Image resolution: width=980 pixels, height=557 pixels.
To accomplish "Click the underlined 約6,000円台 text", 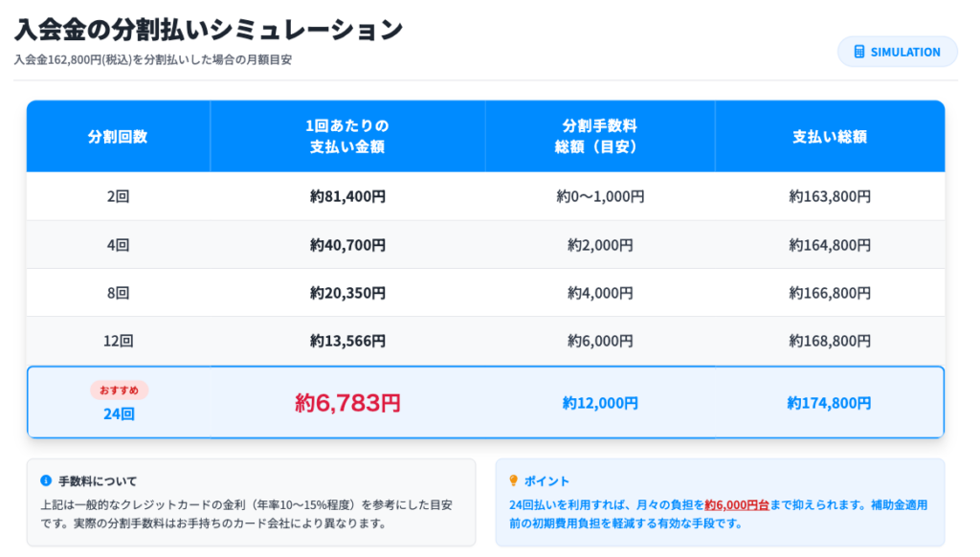I will pos(735,504).
